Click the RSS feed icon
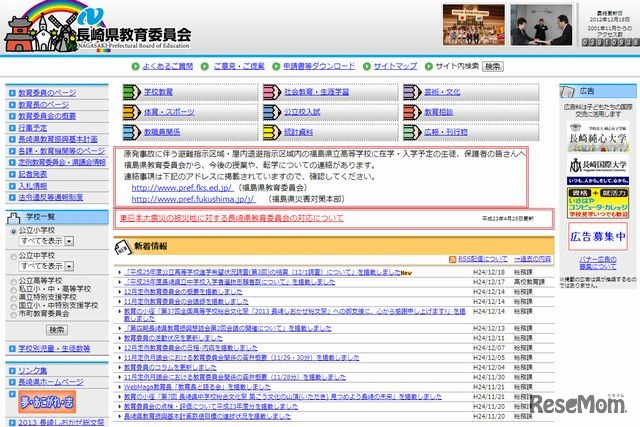Screen dimensions: 640x427 [x=452, y=259]
